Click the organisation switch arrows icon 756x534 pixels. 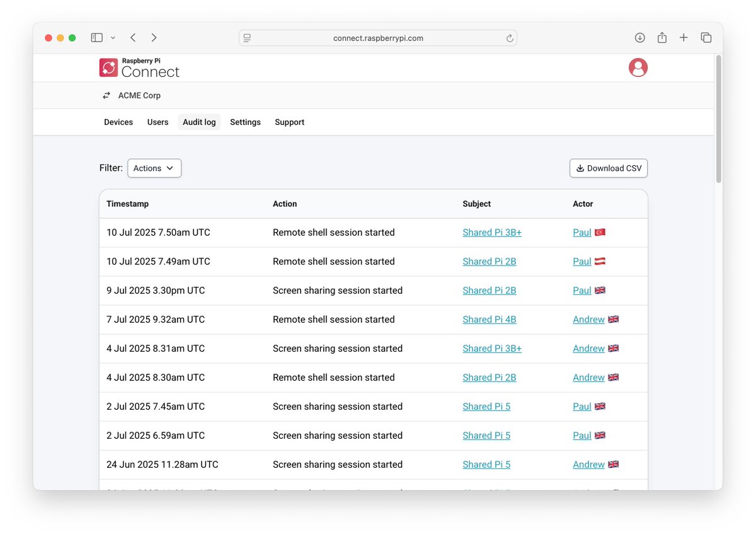106,96
